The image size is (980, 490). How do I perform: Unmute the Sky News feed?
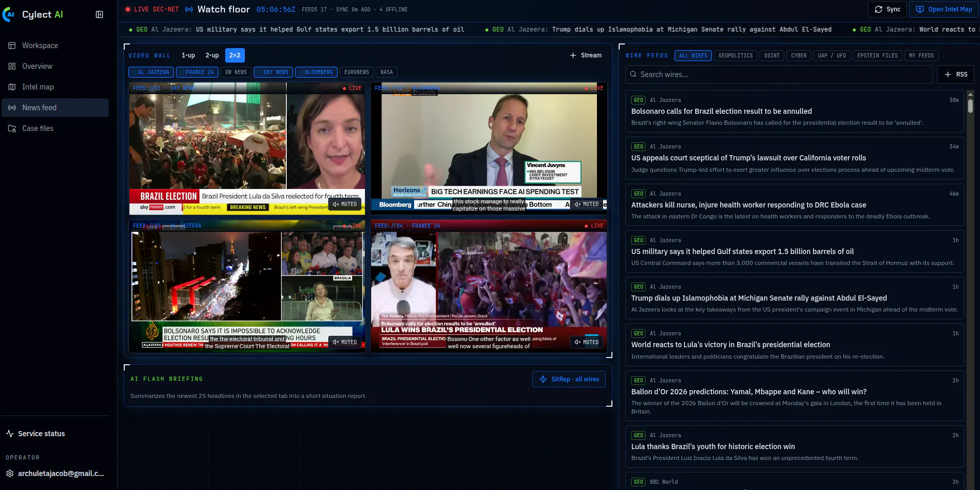pyautogui.click(x=345, y=204)
